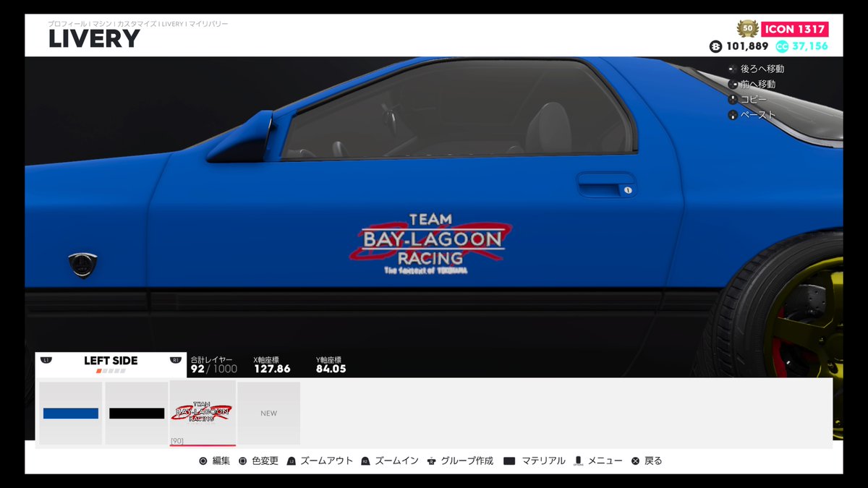Viewport: 868px width, 488px height.
Task: Click the Y coordinate value 84.05
Action: click(331, 369)
